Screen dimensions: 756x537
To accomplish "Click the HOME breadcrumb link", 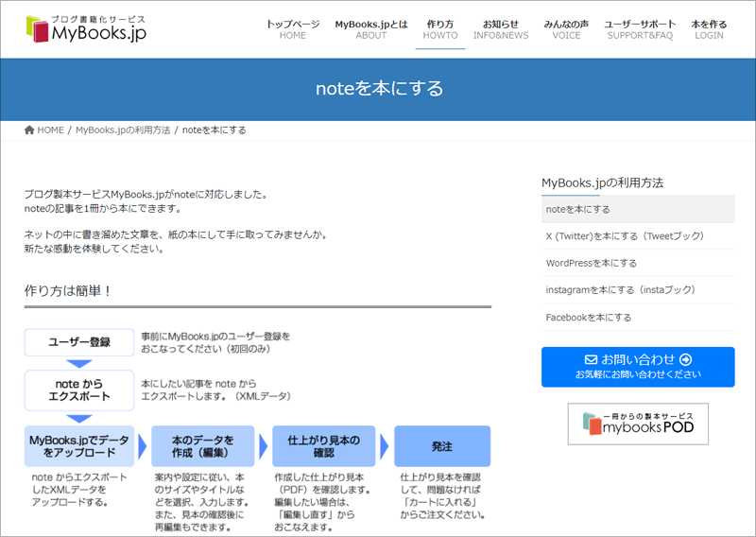I will (51, 130).
